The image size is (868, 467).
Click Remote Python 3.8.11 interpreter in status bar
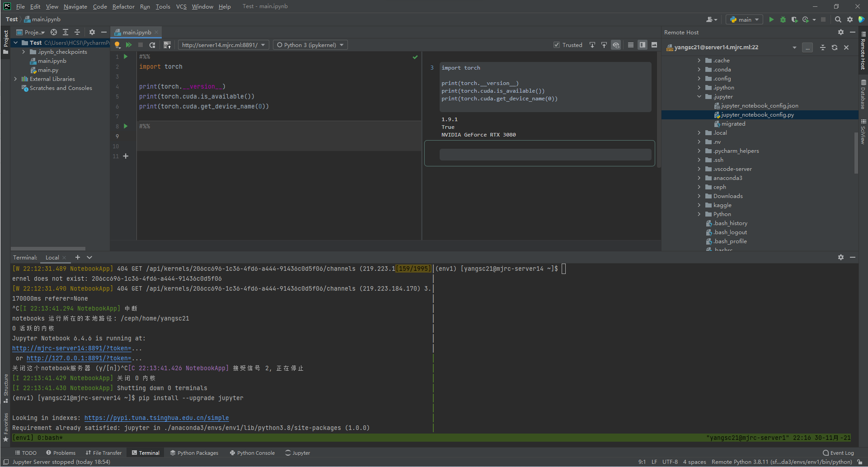coord(782,462)
